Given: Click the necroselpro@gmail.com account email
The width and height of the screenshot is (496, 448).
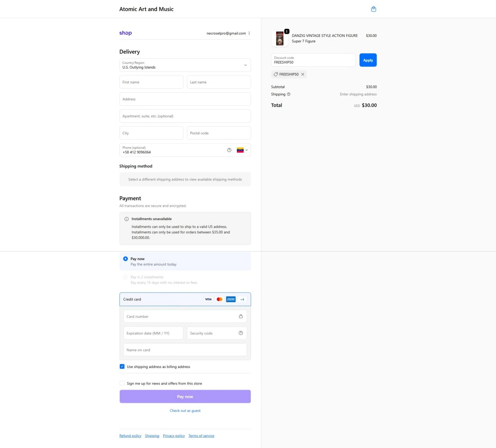Looking at the screenshot, I should point(226,33).
